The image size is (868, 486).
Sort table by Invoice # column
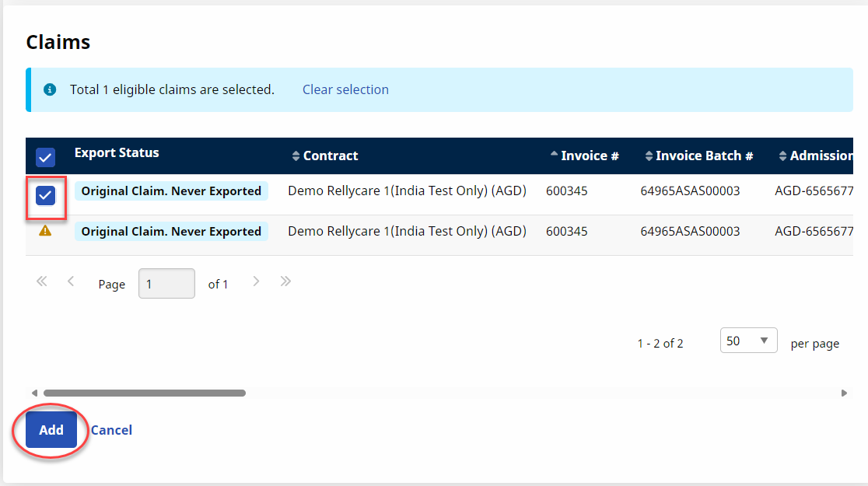583,156
